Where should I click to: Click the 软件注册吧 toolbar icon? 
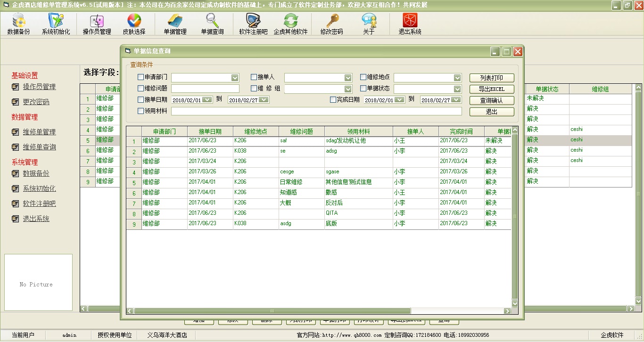[254, 24]
